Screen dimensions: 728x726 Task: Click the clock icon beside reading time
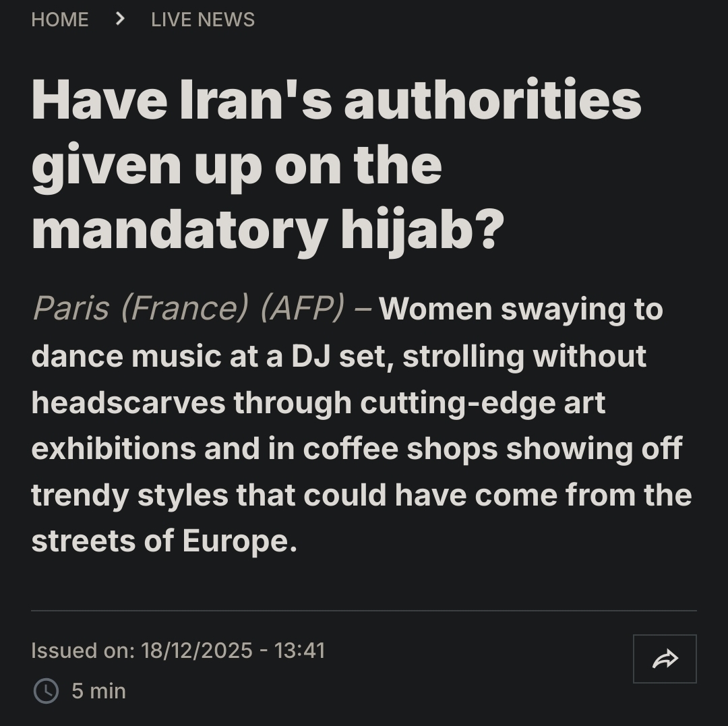tap(46, 691)
